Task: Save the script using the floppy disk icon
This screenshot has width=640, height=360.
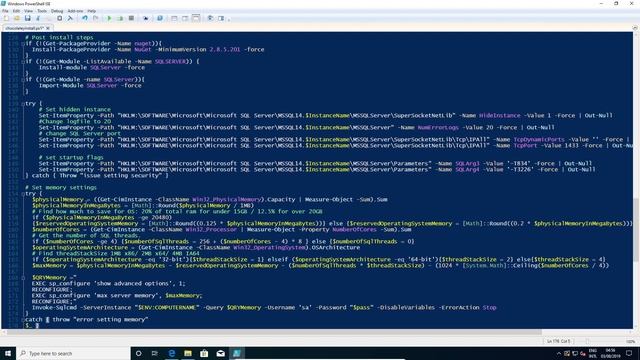Action: click(x=27, y=18)
